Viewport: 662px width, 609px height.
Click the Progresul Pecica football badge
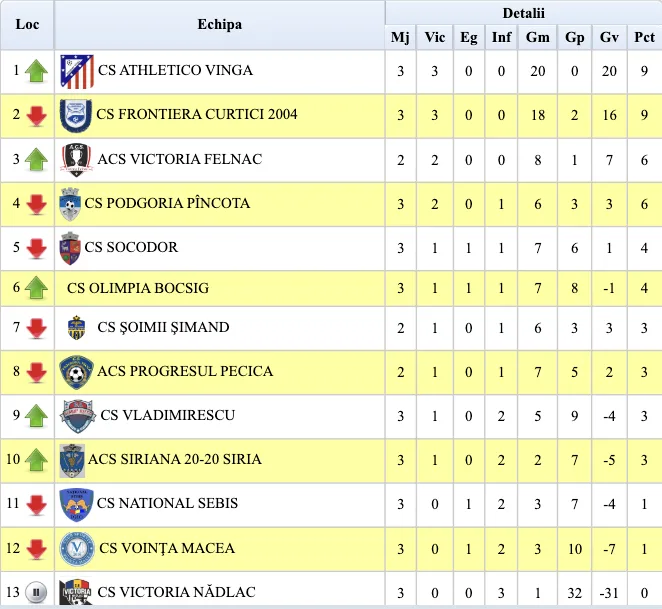(76, 372)
